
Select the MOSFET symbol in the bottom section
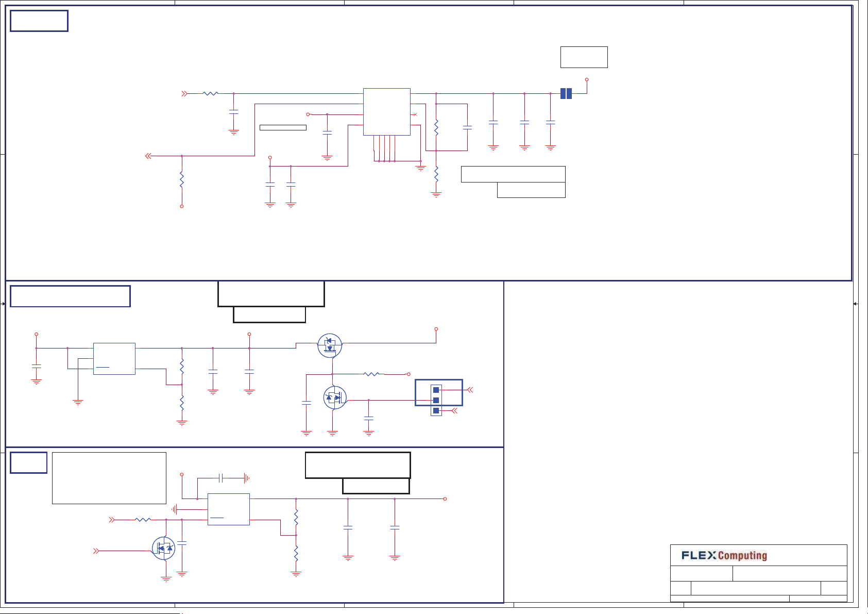163,549
